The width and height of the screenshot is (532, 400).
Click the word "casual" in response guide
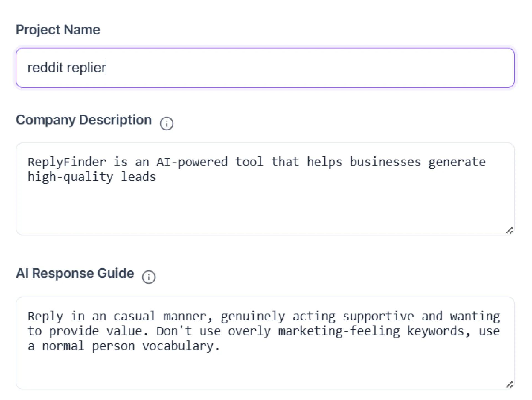[135, 316]
